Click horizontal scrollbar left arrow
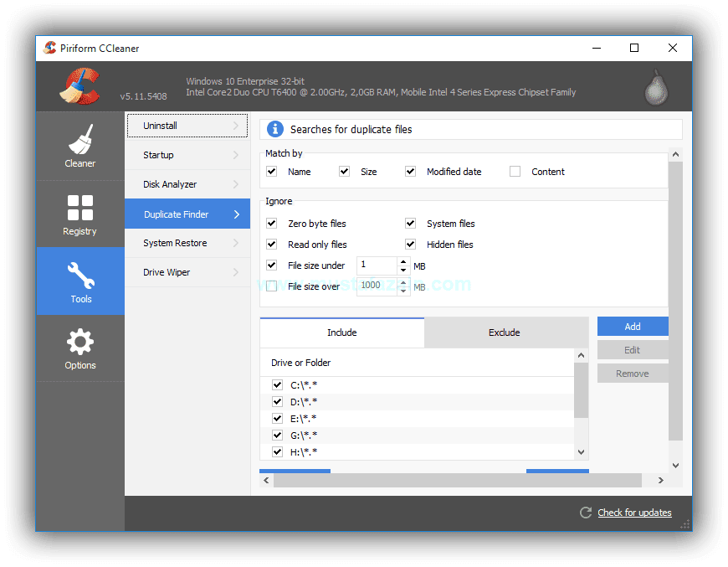 click(x=266, y=480)
